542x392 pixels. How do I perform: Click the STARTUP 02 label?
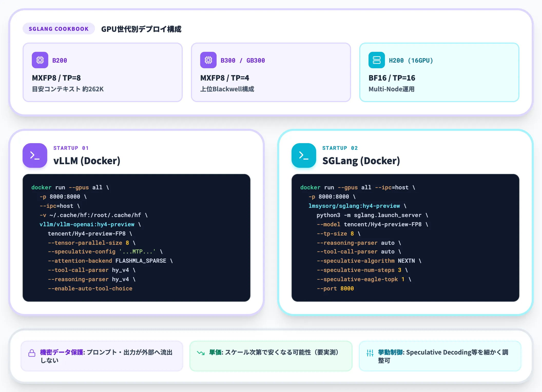pyautogui.click(x=340, y=148)
